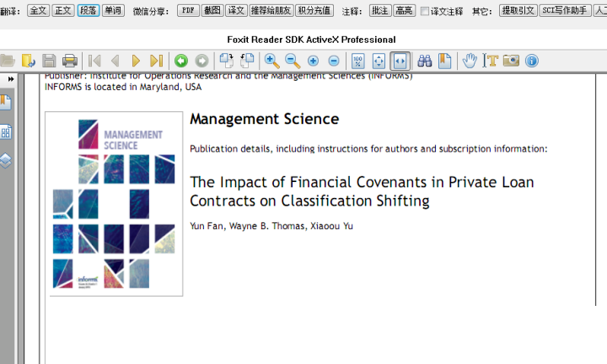Open the page thumbnails side panel

[6, 132]
